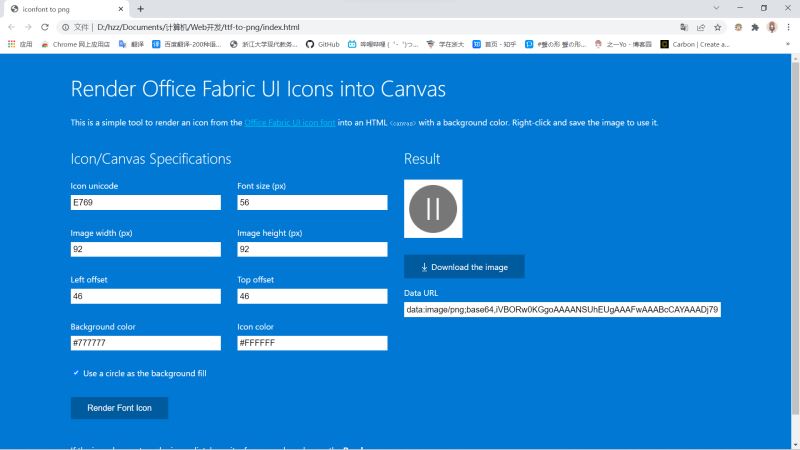Click the Background color field
This screenshot has width=800, height=450.
point(145,343)
